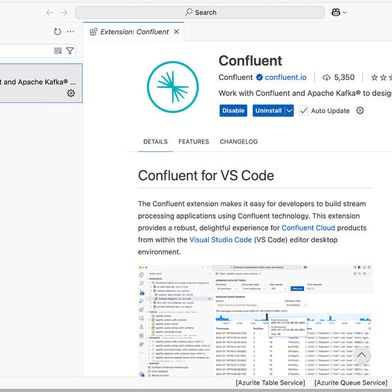Switch to the DETAILS tab
Image resolution: width=392 pixels, height=392 pixels.
[155, 142]
